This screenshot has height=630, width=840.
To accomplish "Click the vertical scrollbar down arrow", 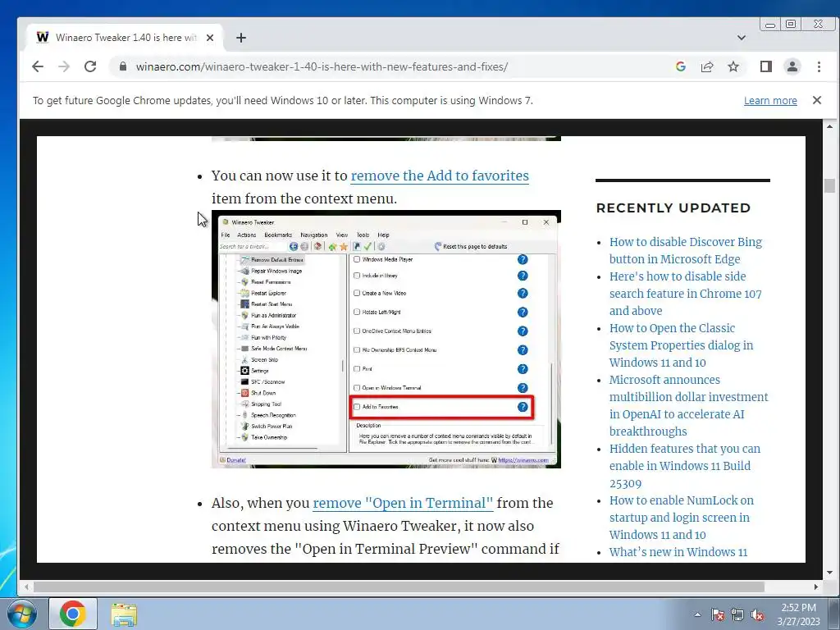I will [830, 573].
